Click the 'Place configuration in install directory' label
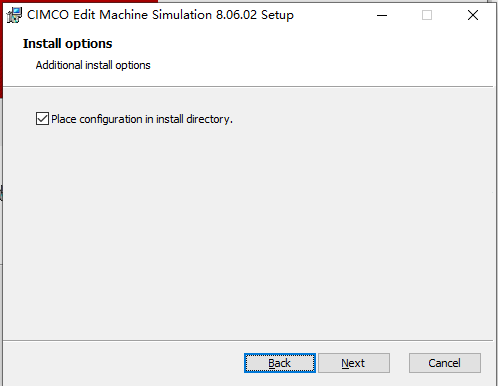Viewport: 498px width, 386px height. coord(142,119)
